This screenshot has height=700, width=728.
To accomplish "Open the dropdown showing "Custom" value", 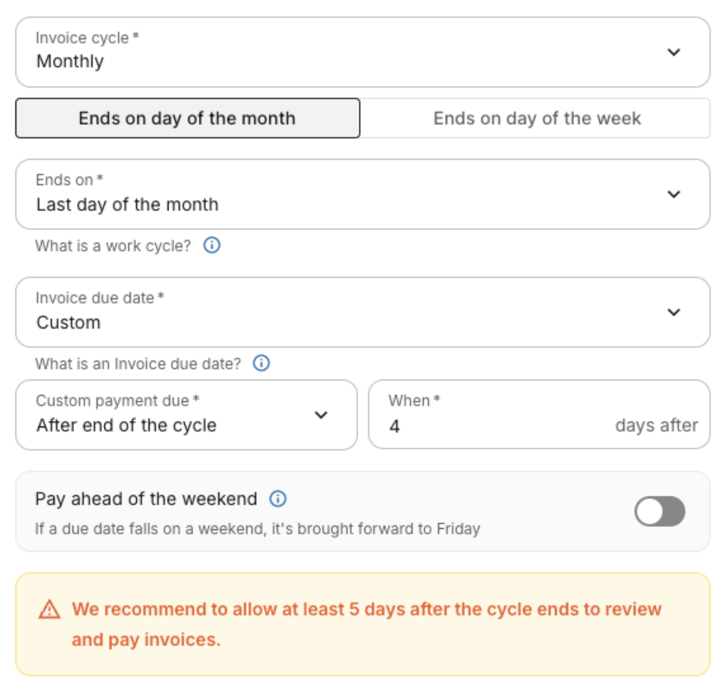I will tap(346, 313).
